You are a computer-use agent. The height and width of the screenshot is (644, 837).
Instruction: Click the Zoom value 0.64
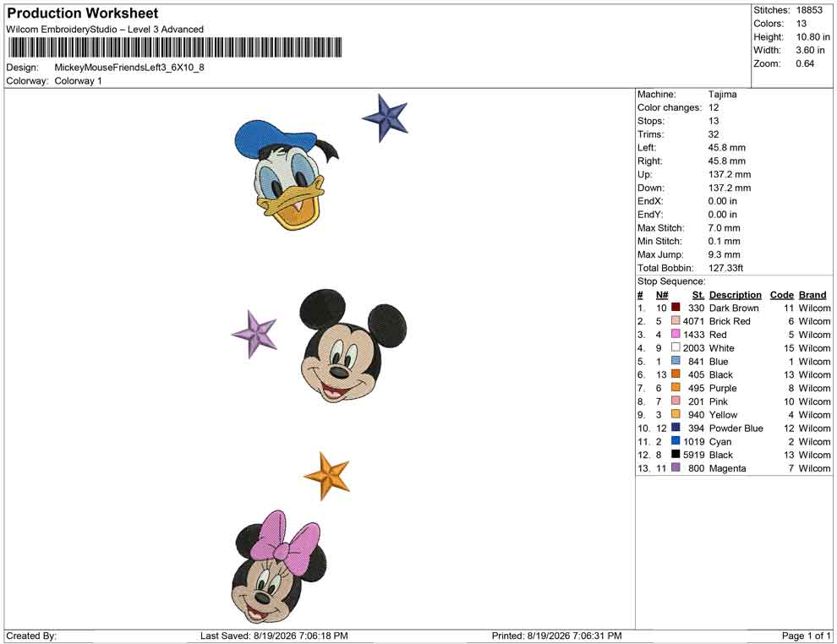pyautogui.click(x=805, y=63)
